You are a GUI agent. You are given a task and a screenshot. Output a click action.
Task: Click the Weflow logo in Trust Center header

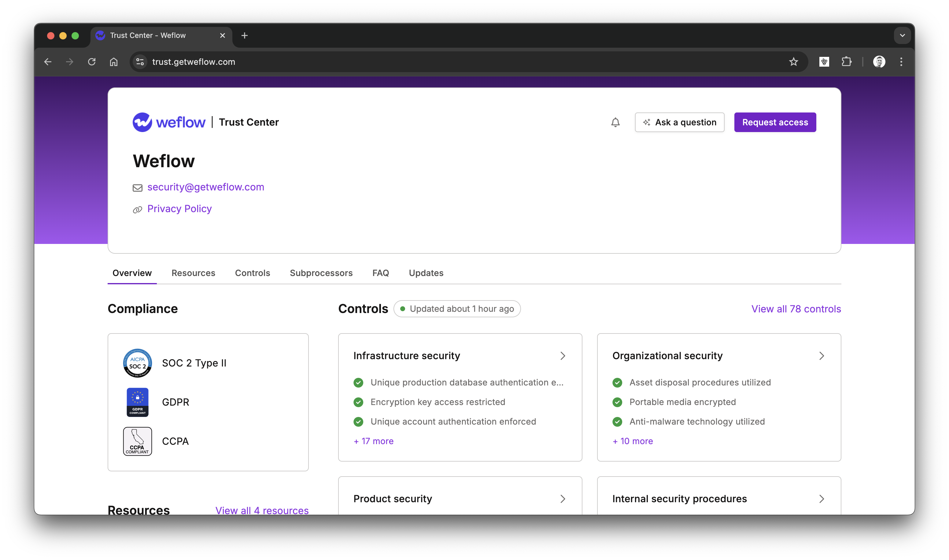tap(169, 122)
